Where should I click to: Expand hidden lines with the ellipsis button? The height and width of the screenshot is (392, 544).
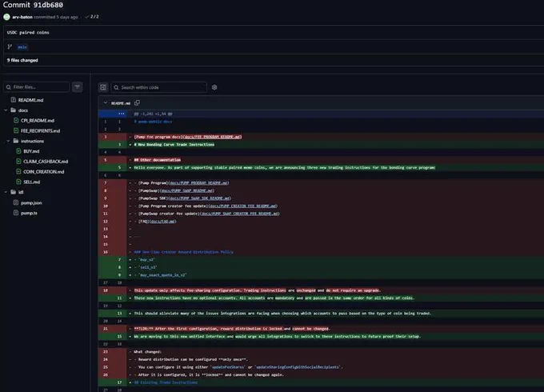[121, 114]
